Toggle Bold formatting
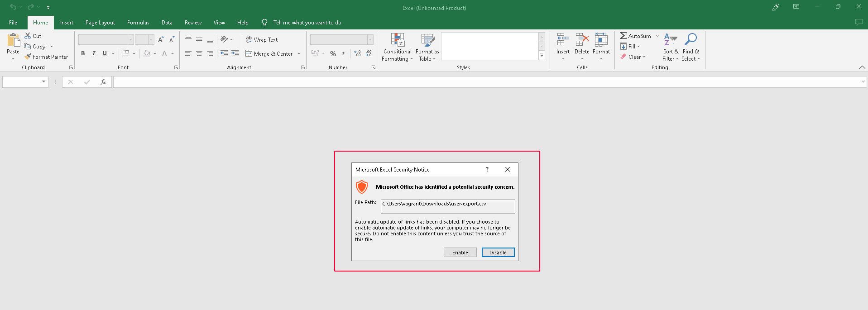This screenshot has height=310, width=868. coord(83,53)
